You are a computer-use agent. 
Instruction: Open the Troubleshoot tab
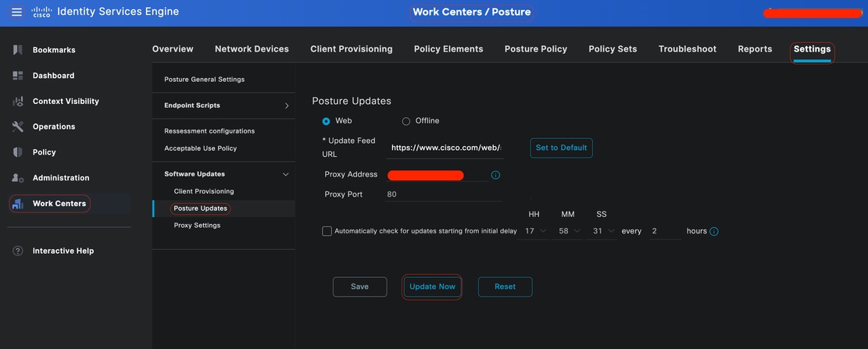(687, 48)
